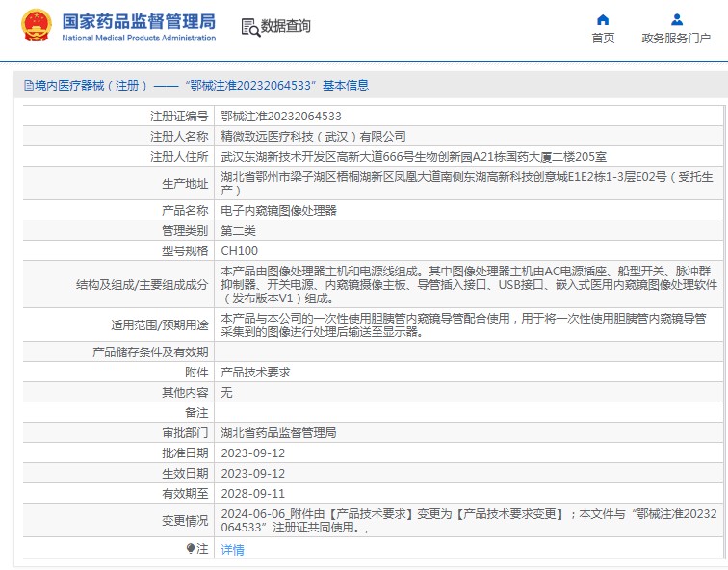Select the 生效日期 value 2023-09-12
The width and height of the screenshot is (728, 570).
(253, 474)
